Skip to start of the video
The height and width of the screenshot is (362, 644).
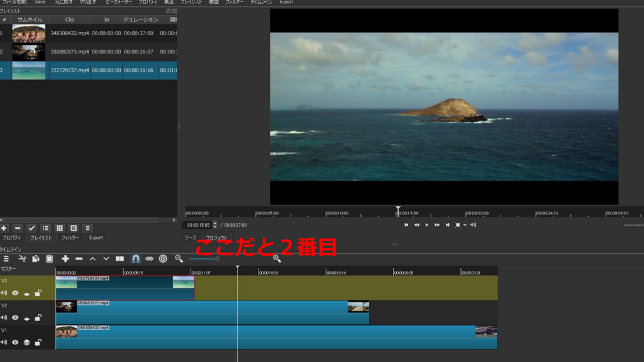click(x=406, y=225)
